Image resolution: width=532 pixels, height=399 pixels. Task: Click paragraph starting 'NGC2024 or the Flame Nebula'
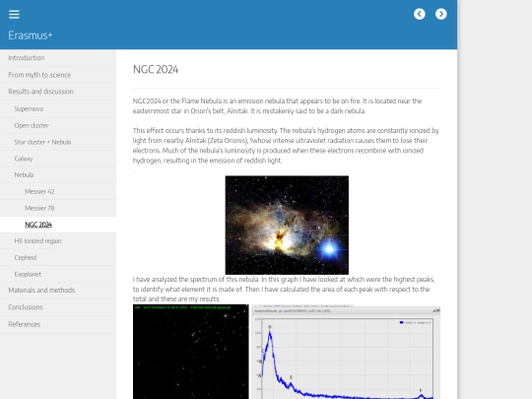277,105
